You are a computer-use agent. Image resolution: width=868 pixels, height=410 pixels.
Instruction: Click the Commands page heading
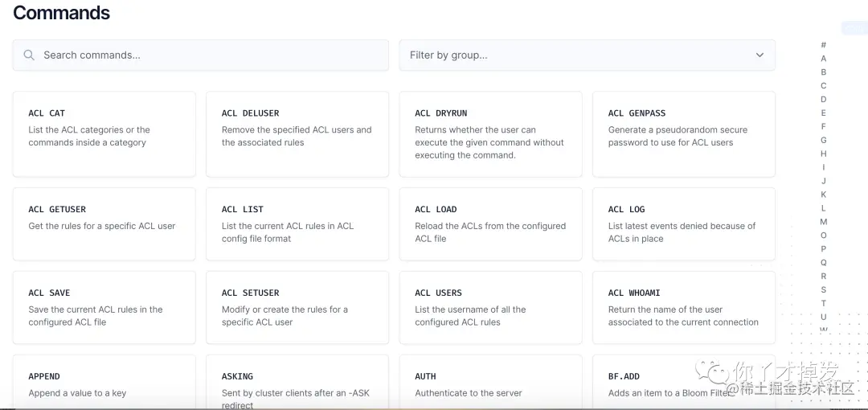click(61, 13)
